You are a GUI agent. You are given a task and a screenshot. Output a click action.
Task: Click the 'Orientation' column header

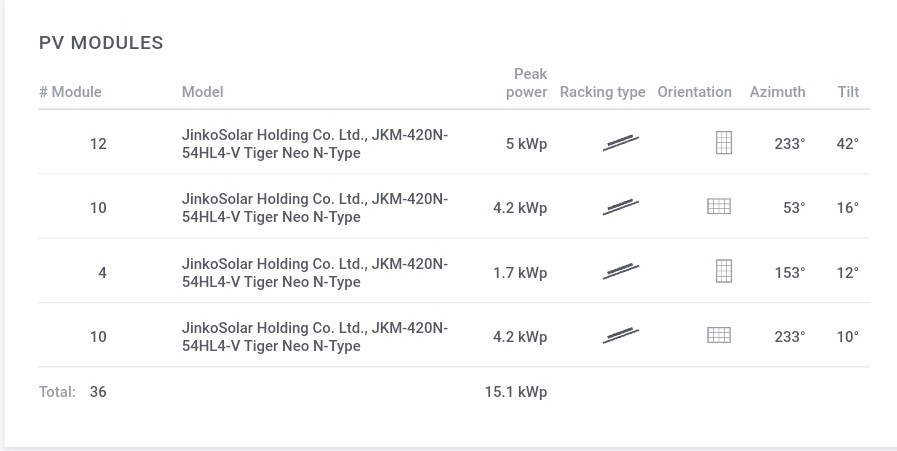pos(694,92)
